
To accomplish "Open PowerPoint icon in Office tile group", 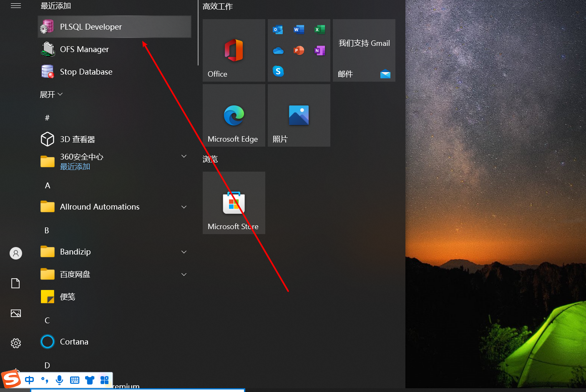I will pyautogui.click(x=299, y=50).
